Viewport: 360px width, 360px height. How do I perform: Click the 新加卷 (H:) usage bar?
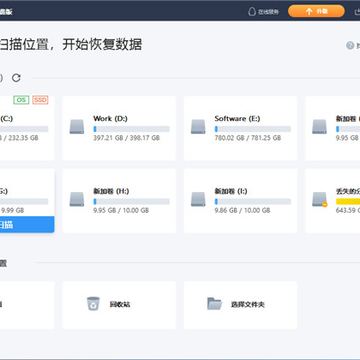click(131, 201)
